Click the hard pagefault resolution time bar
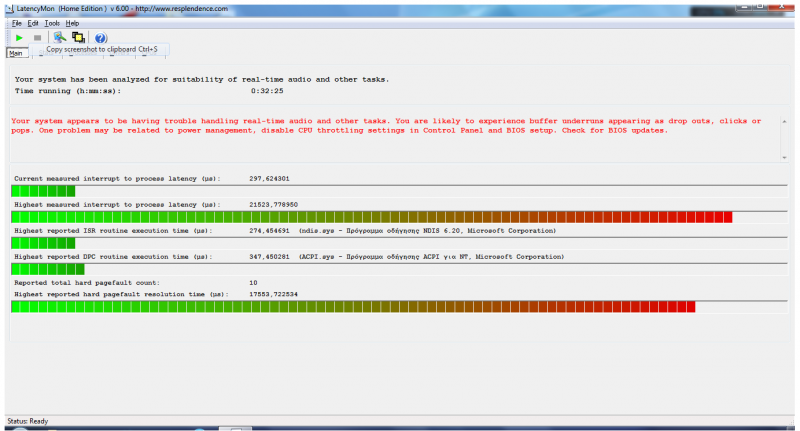Viewport: 800px width, 431px height. 352,306
